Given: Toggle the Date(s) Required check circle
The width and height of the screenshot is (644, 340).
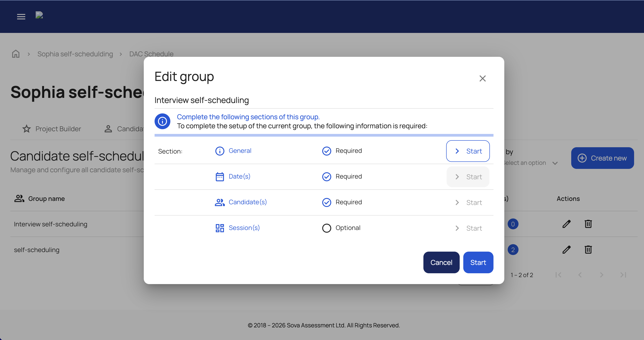Looking at the screenshot, I should click(327, 177).
